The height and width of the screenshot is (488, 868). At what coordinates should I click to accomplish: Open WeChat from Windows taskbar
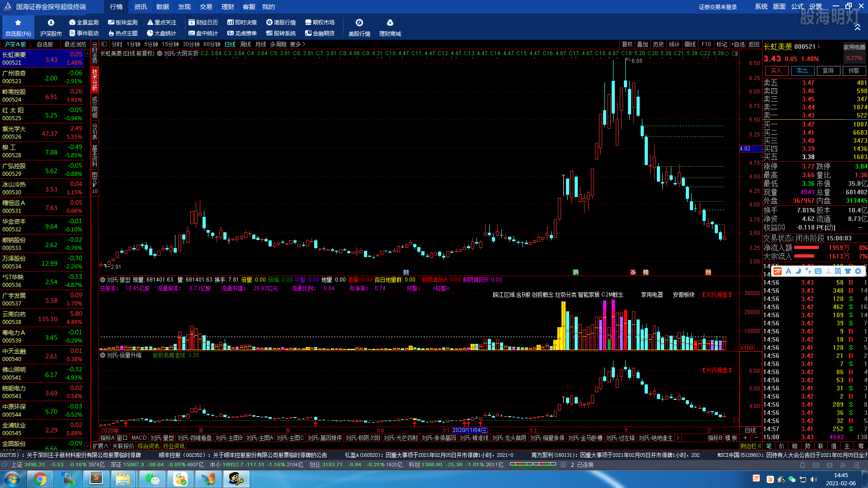tap(152, 479)
